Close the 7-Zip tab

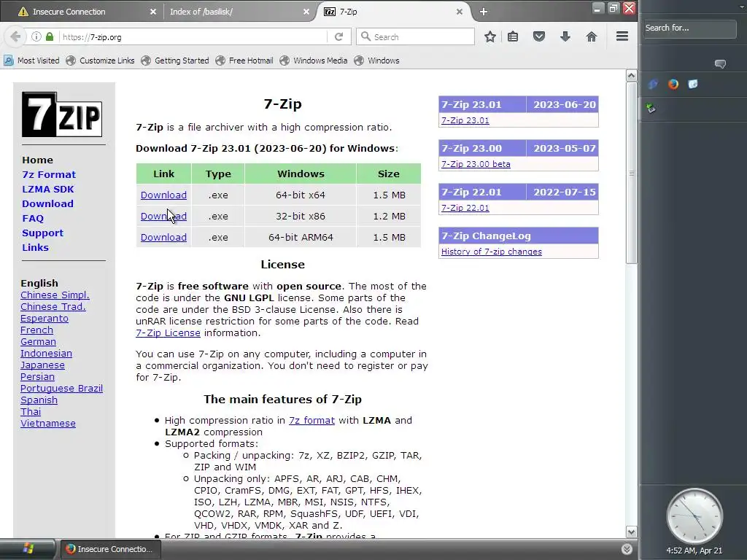pos(460,12)
